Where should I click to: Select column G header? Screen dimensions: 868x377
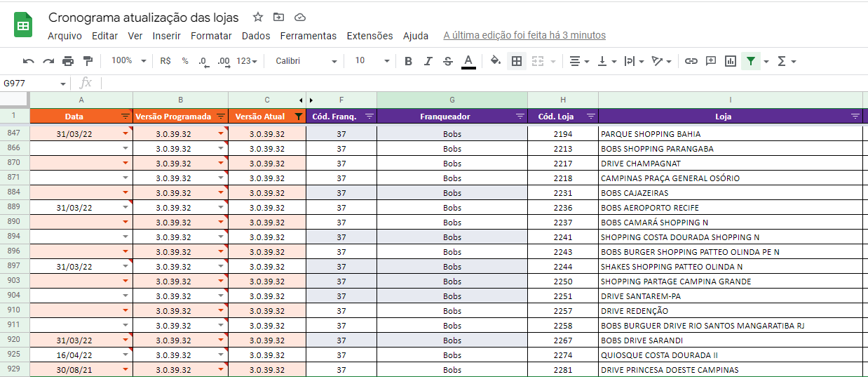[452, 100]
